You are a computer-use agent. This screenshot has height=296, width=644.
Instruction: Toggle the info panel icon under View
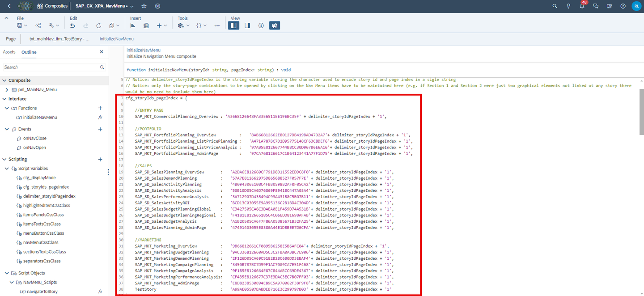pyautogui.click(x=261, y=25)
